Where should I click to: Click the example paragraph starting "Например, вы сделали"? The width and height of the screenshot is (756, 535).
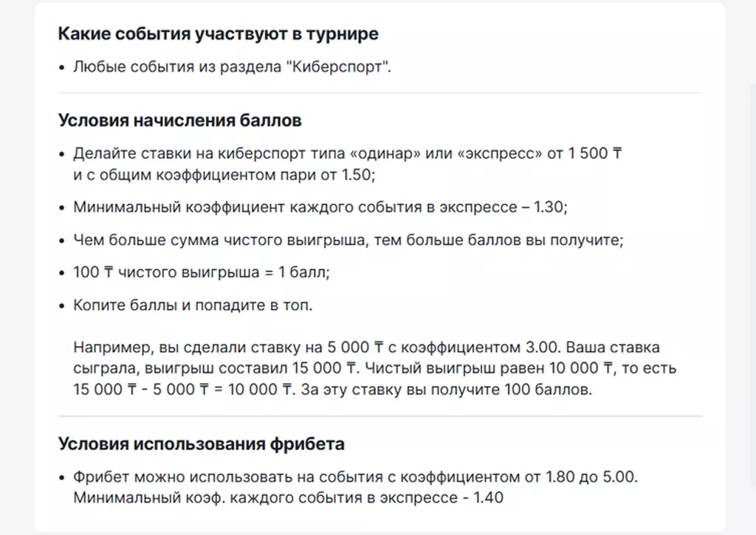point(374,368)
